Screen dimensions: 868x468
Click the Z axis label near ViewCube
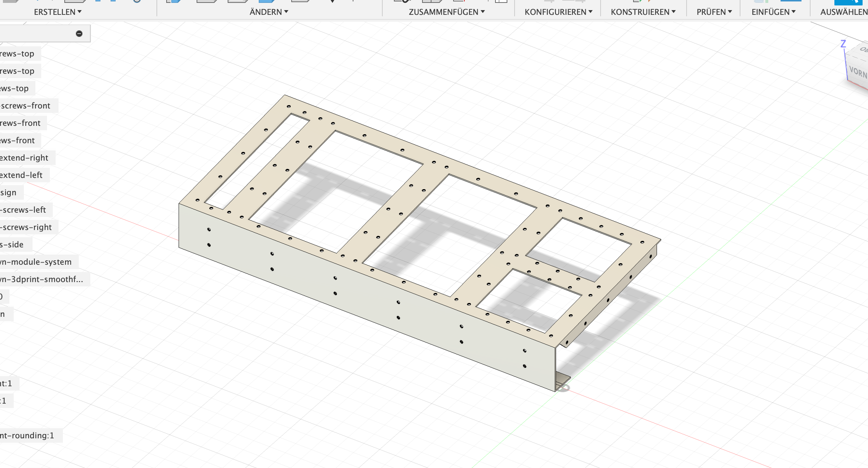(843, 44)
